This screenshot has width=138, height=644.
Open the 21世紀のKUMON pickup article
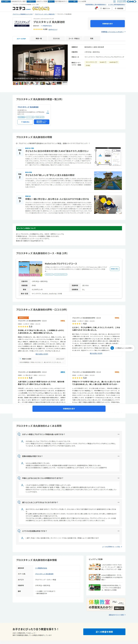coord(105,588)
